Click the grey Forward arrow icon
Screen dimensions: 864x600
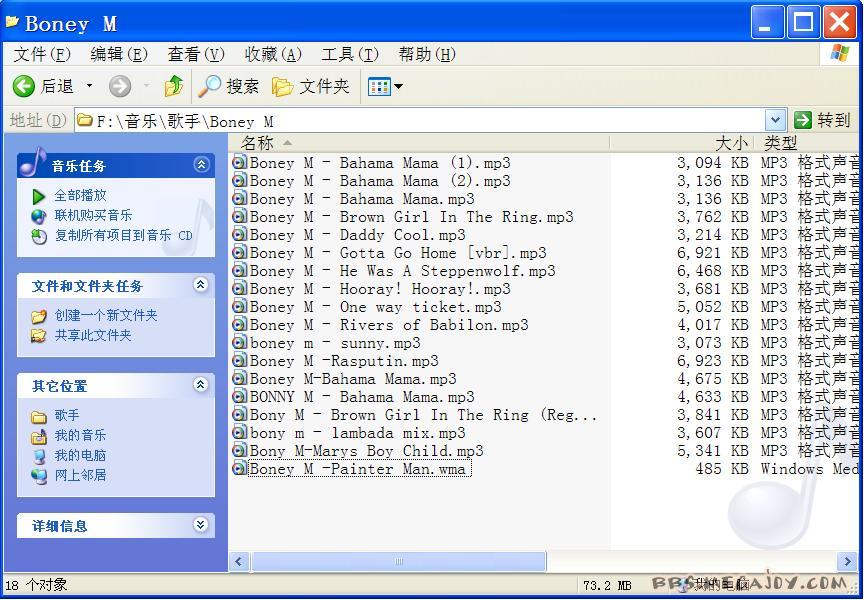[x=120, y=86]
